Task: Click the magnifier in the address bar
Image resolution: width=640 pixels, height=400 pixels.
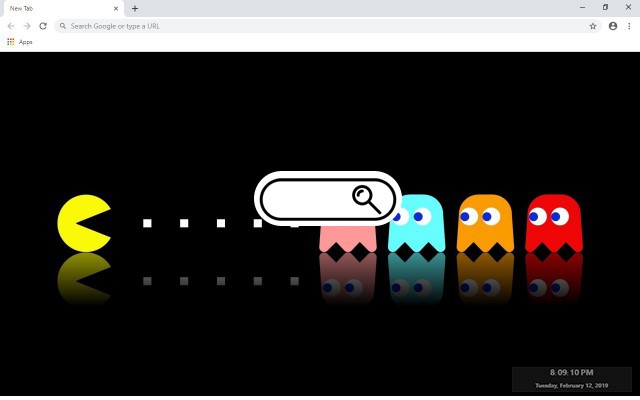Action: click(x=63, y=26)
